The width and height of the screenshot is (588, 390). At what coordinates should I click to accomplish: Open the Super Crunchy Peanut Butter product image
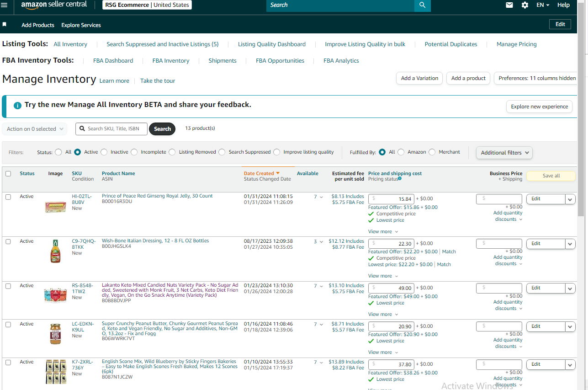click(55, 333)
